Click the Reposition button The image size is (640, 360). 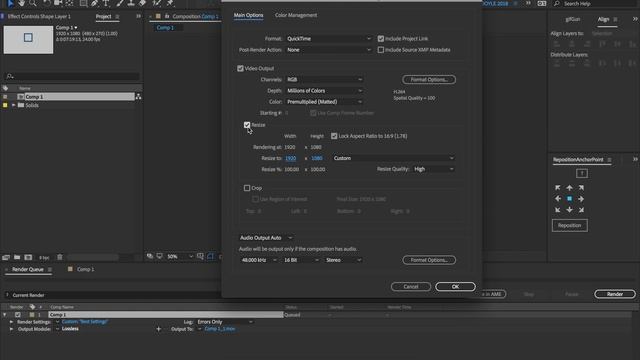(x=569, y=225)
